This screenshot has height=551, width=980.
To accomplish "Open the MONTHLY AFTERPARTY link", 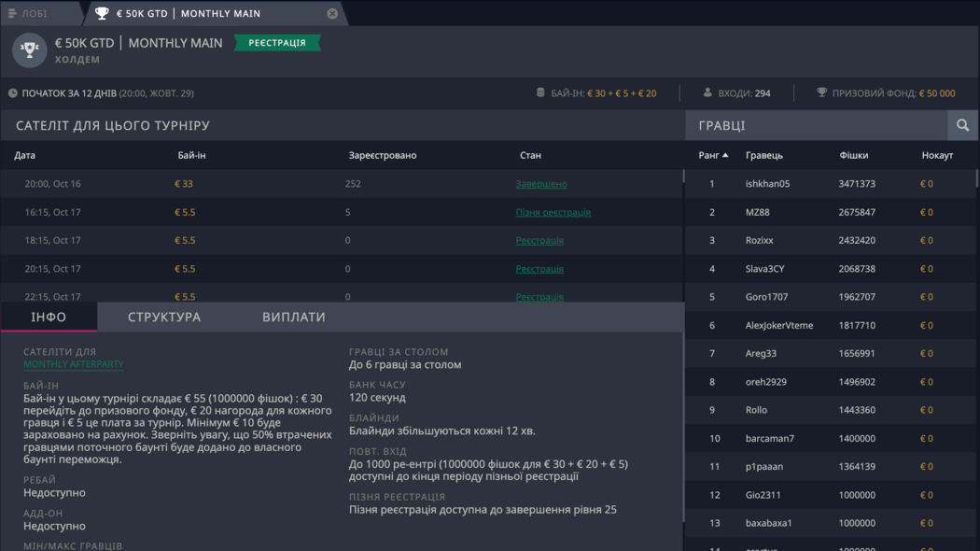I will tap(74, 364).
